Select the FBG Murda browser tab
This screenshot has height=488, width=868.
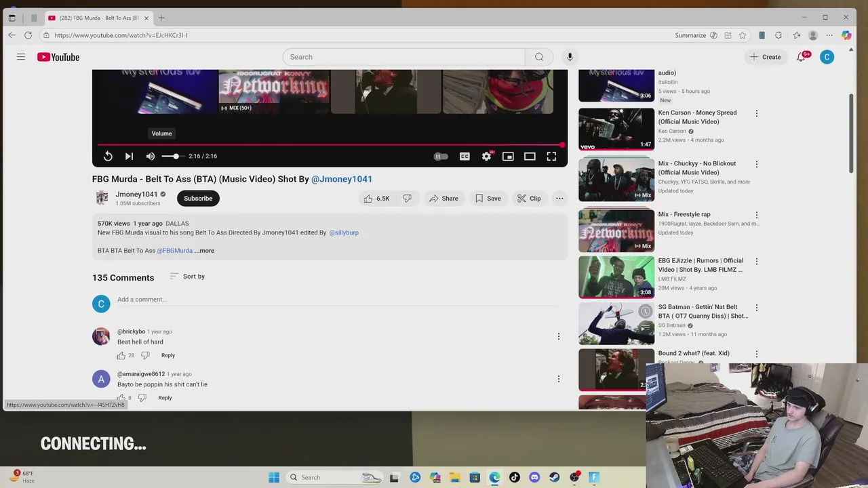click(99, 18)
